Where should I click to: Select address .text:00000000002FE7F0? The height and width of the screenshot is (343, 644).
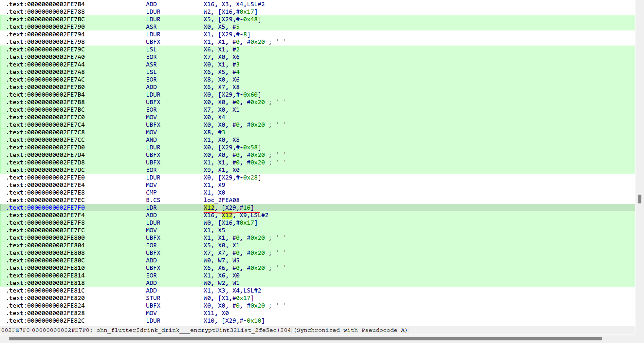point(46,208)
